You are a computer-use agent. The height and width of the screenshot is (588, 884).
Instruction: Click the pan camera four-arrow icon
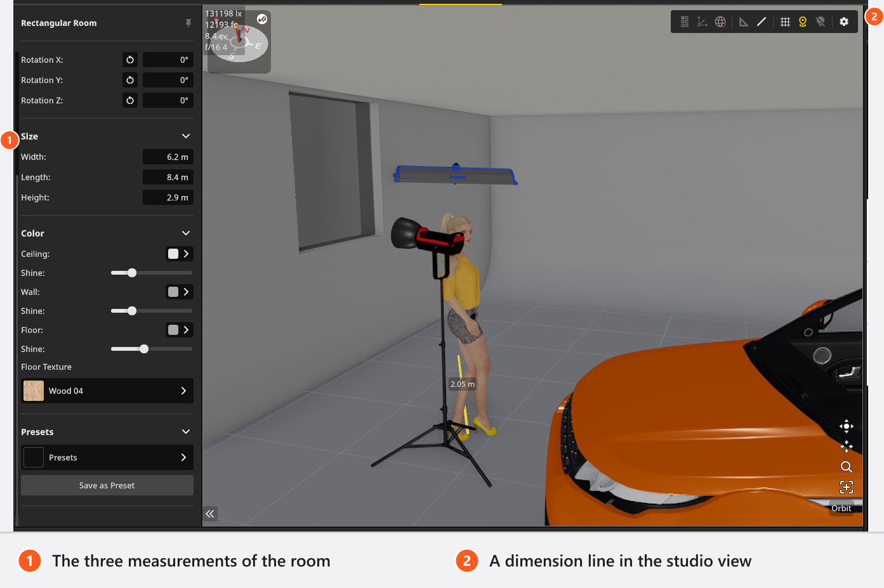click(x=847, y=426)
